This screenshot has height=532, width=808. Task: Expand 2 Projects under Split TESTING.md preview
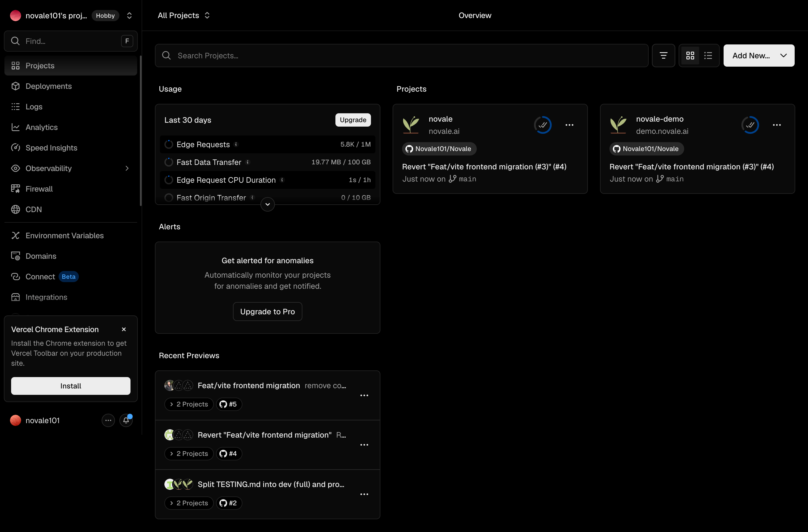pos(189,503)
